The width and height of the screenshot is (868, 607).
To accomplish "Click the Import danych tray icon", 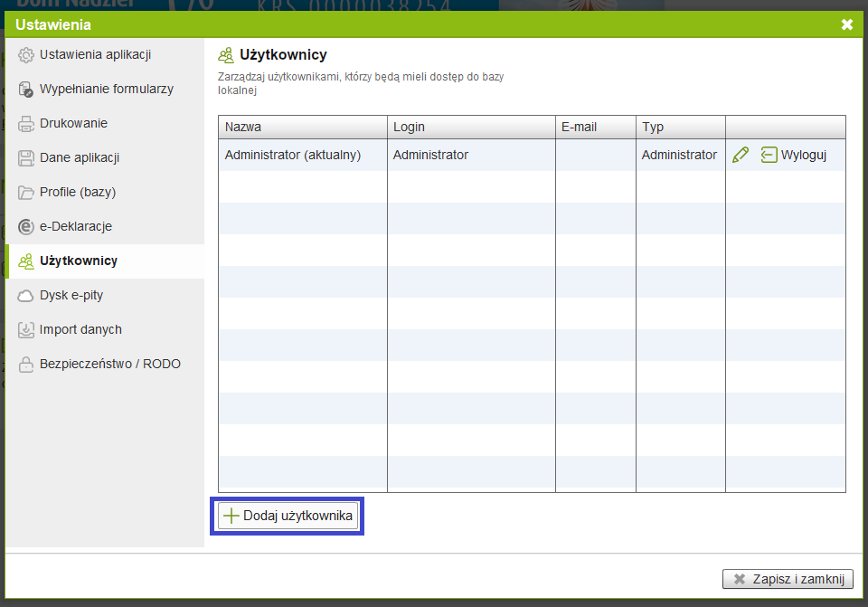I will coord(26,330).
